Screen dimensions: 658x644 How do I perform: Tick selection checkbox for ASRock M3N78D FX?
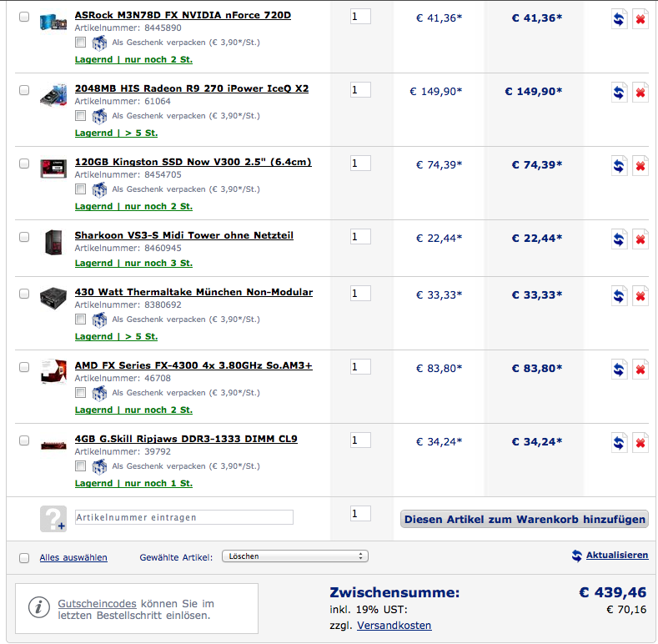24,17
